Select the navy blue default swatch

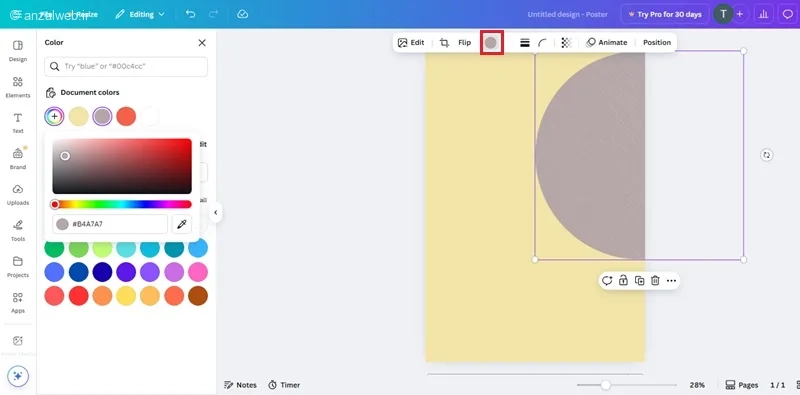[103, 272]
